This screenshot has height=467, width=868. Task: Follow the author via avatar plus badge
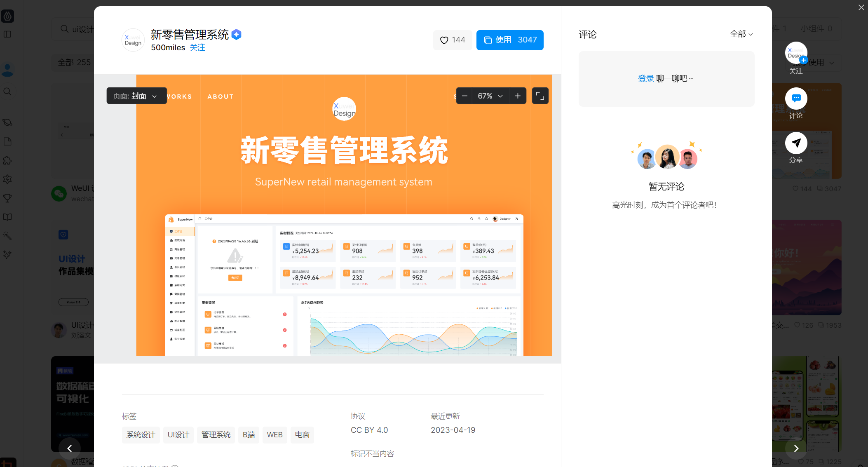pyautogui.click(x=803, y=60)
